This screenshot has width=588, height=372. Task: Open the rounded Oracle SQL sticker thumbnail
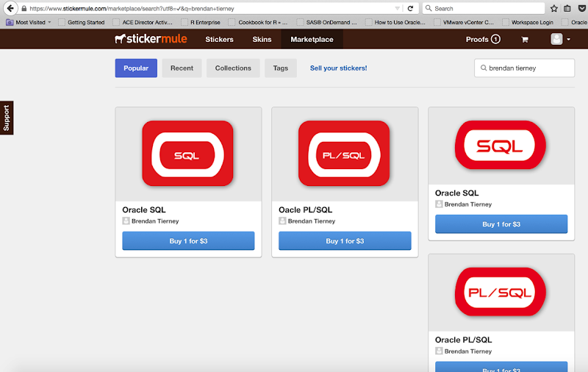501,145
